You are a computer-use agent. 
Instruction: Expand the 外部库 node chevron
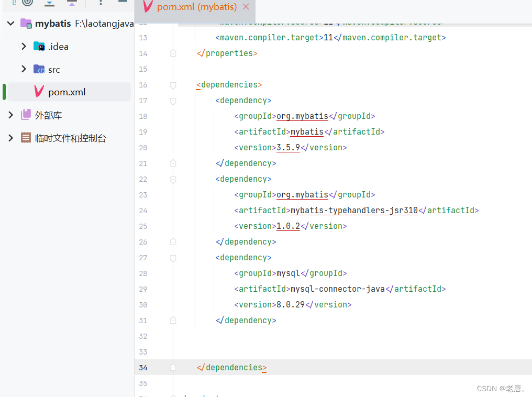pos(10,115)
